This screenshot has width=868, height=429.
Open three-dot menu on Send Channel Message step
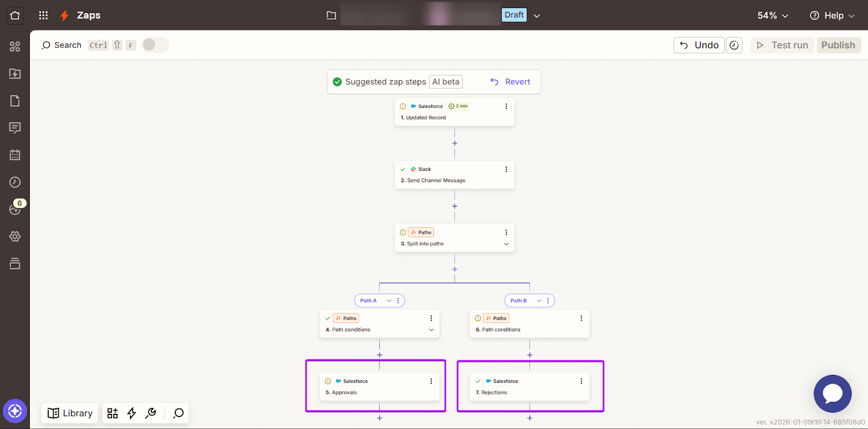[x=506, y=169]
